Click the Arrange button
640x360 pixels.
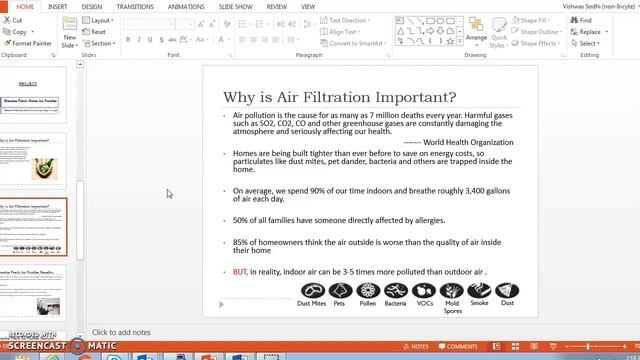[476, 32]
